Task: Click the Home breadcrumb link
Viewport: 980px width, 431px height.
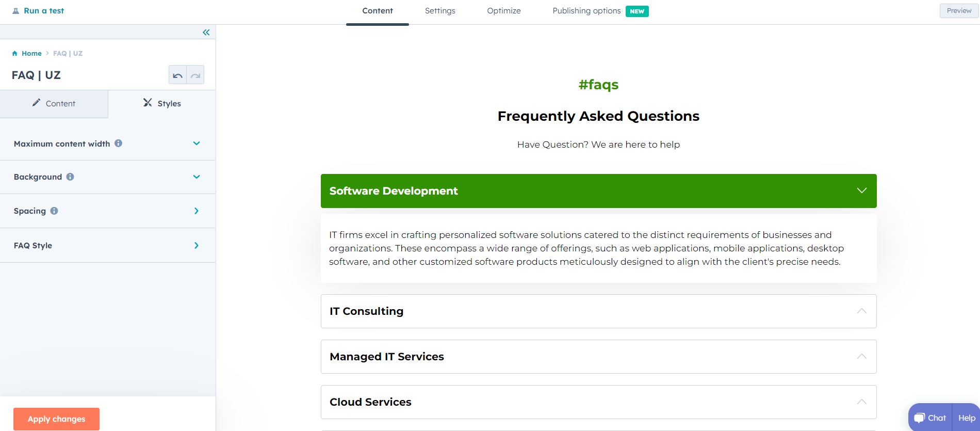Action: [x=31, y=53]
